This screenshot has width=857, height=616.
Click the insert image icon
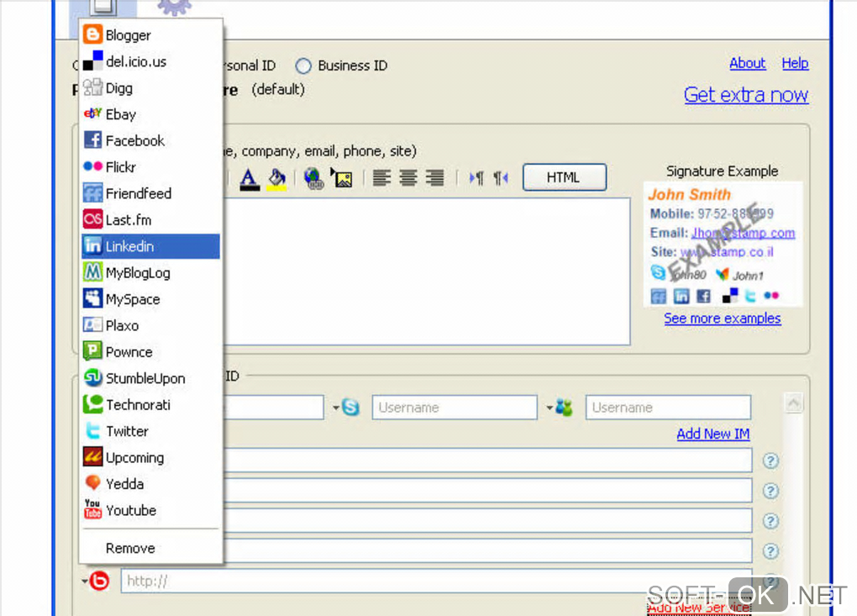click(342, 178)
